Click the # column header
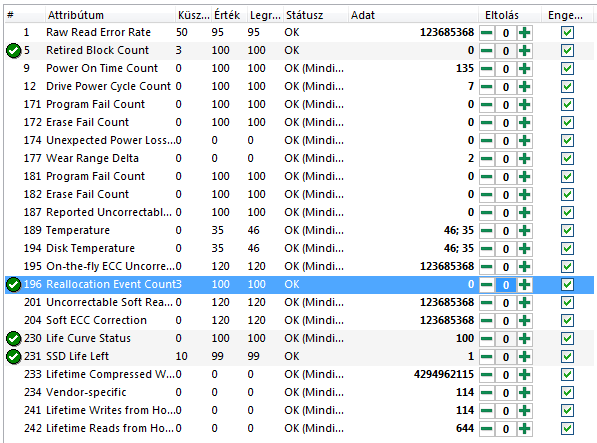Screen dimensions: 597x443 [25, 15]
